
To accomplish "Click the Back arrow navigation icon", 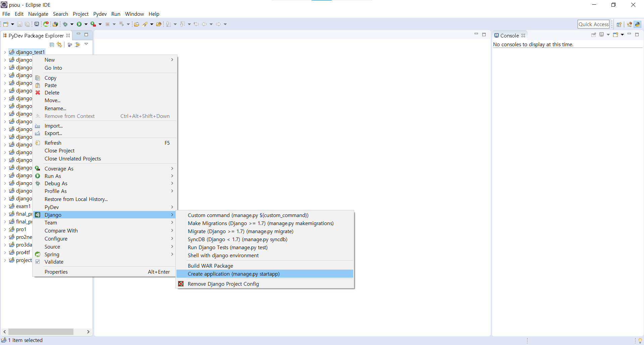I will [204, 24].
